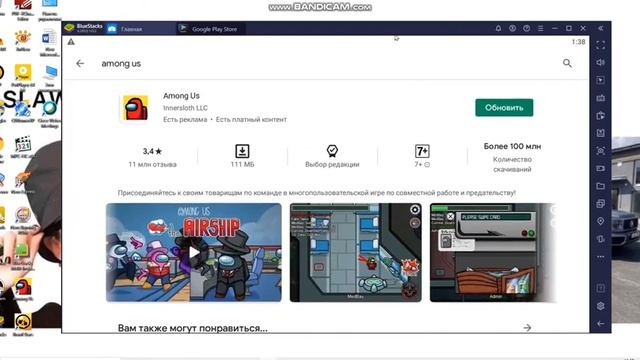Click the Более 100 млн downloads text

(x=512, y=146)
